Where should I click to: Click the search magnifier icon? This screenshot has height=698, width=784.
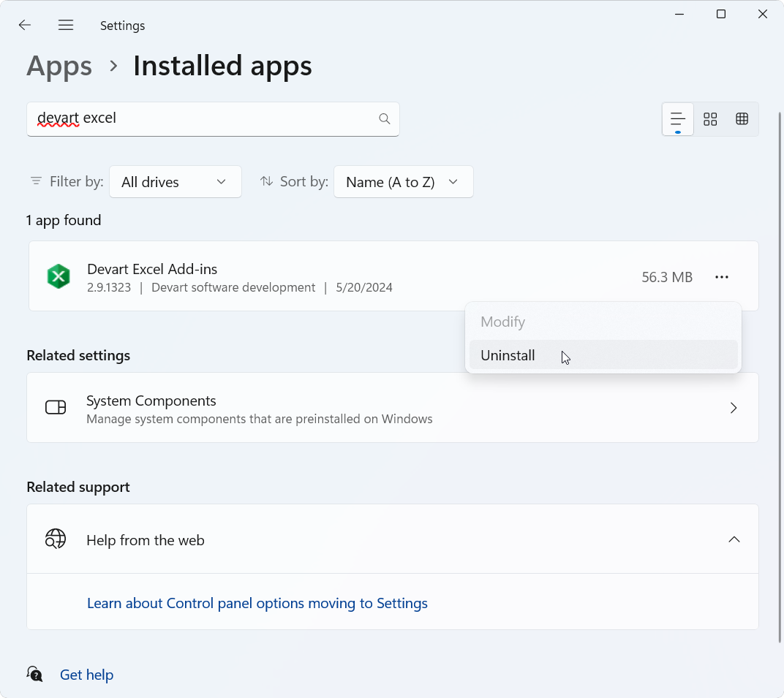click(x=384, y=118)
